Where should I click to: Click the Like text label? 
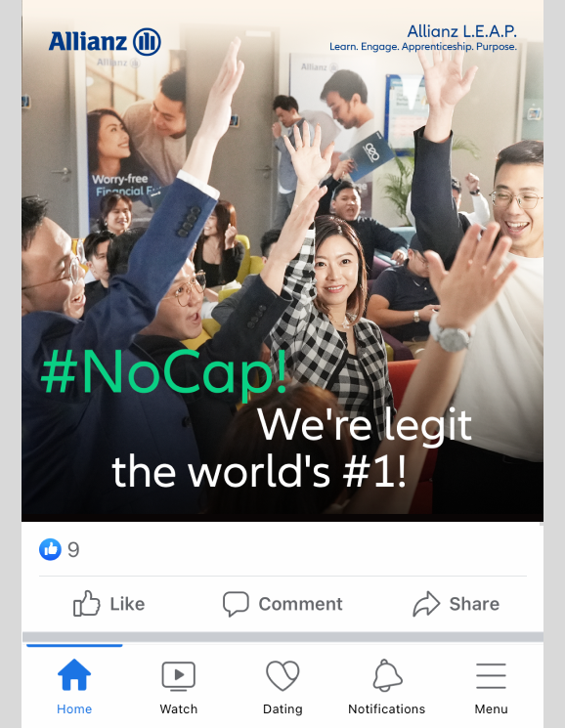127,604
